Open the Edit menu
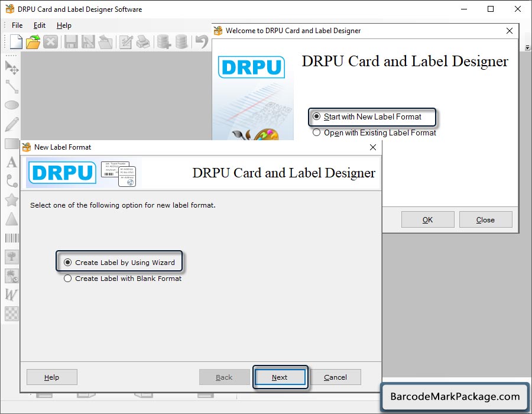532x414 pixels. click(x=40, y=25)
